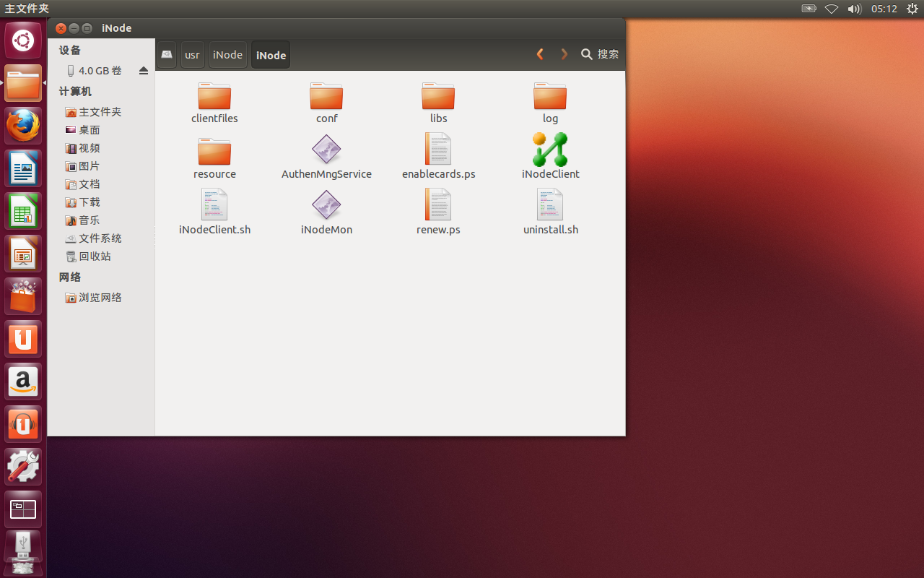
Task: Go forward with the right arrow
Action: click(564, 54)
